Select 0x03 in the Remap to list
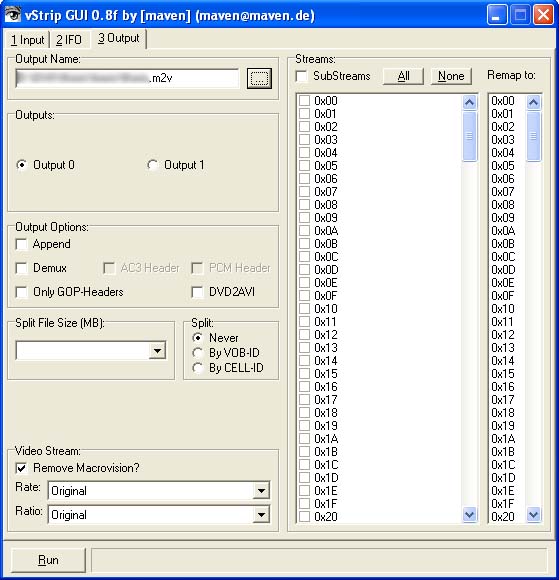Screen dimensions: 559x580 point(503,140)
